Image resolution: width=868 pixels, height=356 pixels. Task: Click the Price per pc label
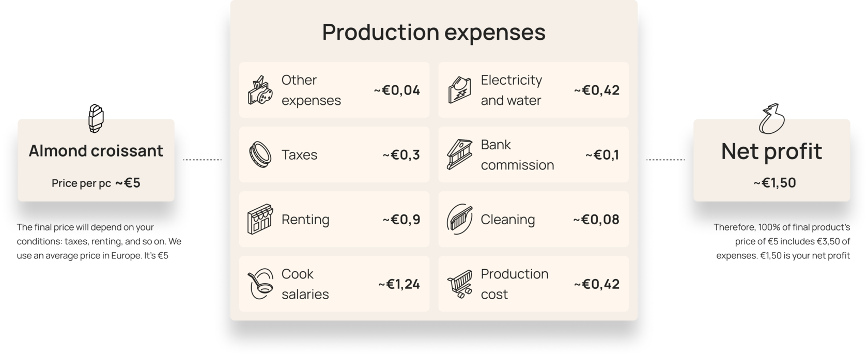point(81,183)
